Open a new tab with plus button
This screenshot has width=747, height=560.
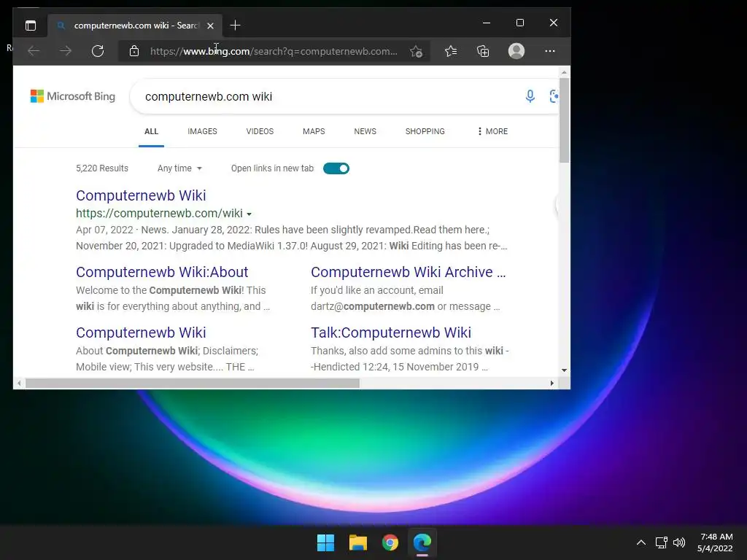[235, 26]
